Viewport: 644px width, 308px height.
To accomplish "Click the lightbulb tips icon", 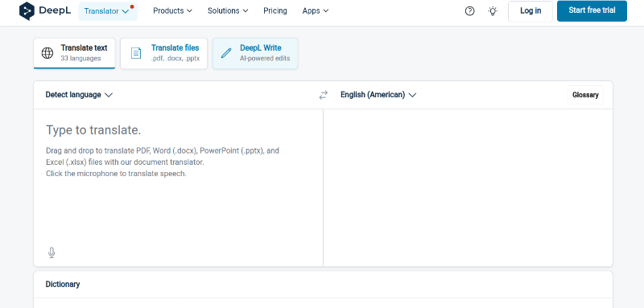I will [x=493, y=11].
